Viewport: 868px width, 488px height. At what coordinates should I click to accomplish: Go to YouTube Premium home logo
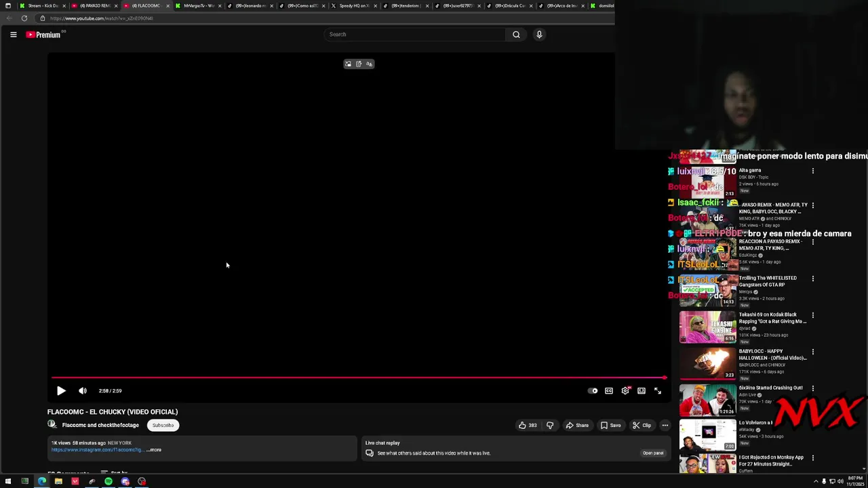pyautogui.click(x=43, y=35)
